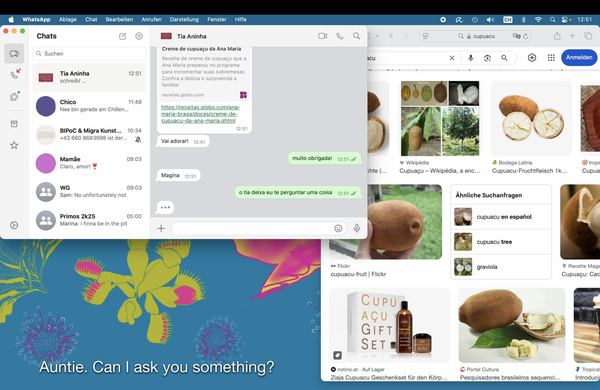This screenshot has height=390, width=600.
Task: Click the Safari share button
Action: (x=557, y=36)
